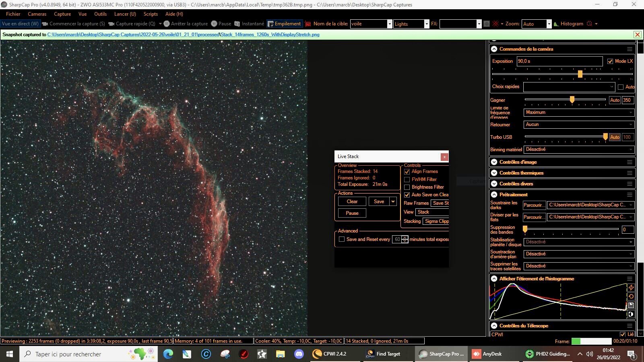Click the reset stretch circular-arrow icon
Screen dimensions: 644x362
631,296
